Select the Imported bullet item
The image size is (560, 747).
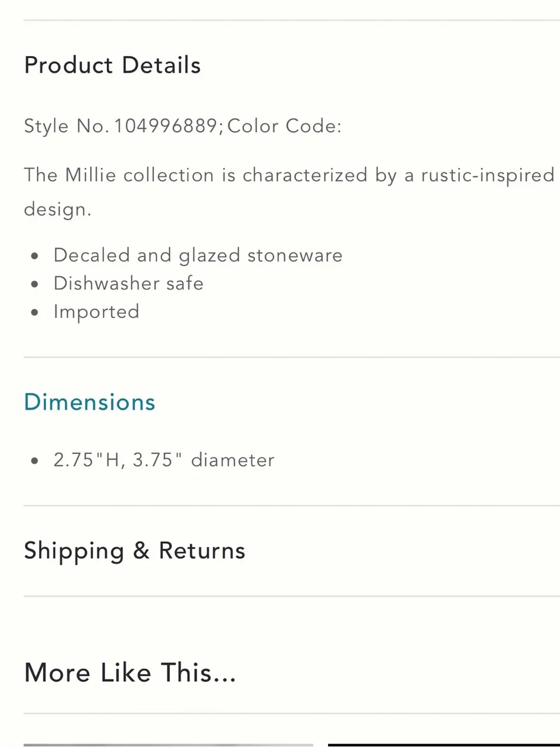coord(96,312)
